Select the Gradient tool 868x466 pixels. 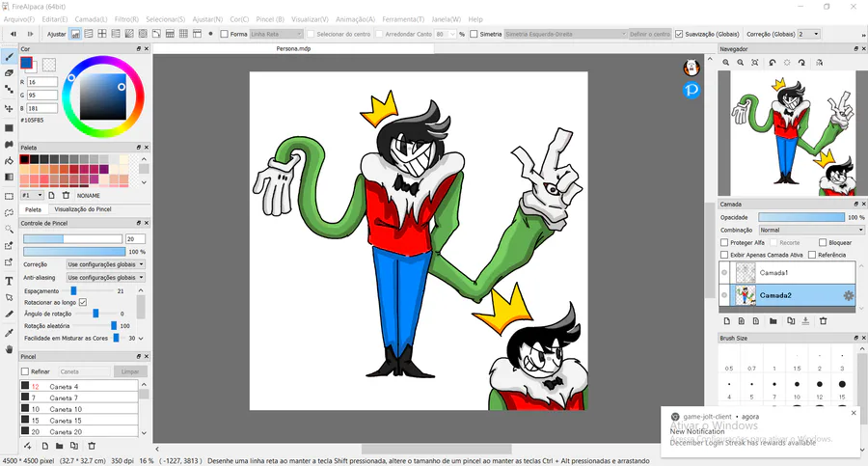9,177
